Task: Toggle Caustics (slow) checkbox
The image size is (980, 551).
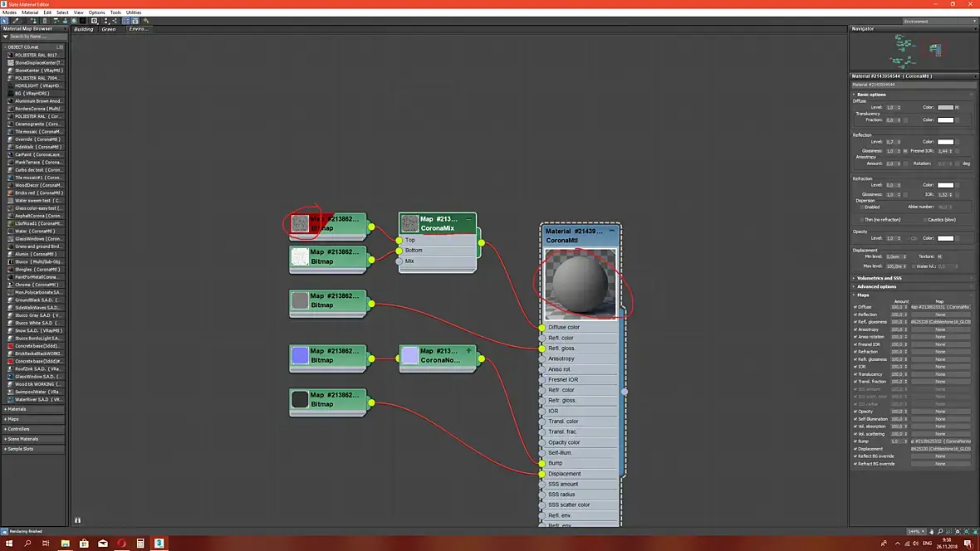Action: coord(925,220)
